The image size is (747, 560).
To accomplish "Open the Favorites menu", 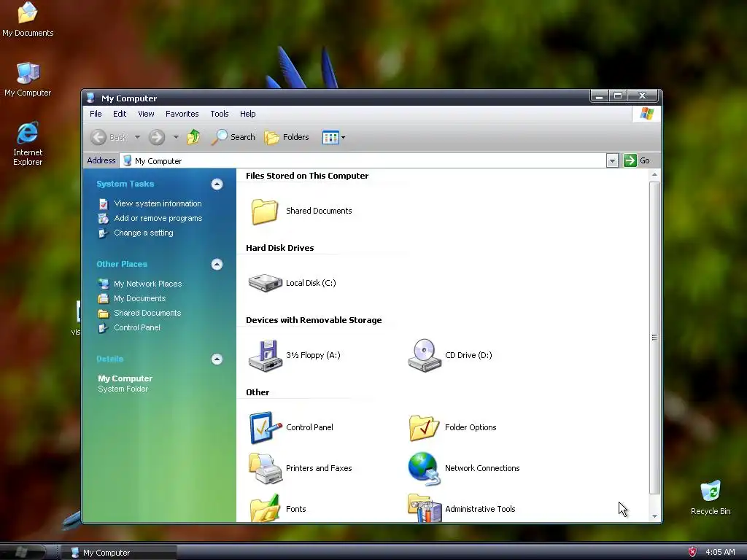I will coord(182,114).
